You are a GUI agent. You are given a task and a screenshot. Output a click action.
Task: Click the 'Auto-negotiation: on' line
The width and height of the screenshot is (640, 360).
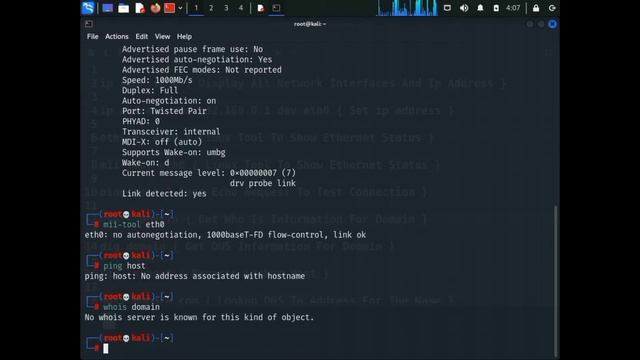click(169, 100)
